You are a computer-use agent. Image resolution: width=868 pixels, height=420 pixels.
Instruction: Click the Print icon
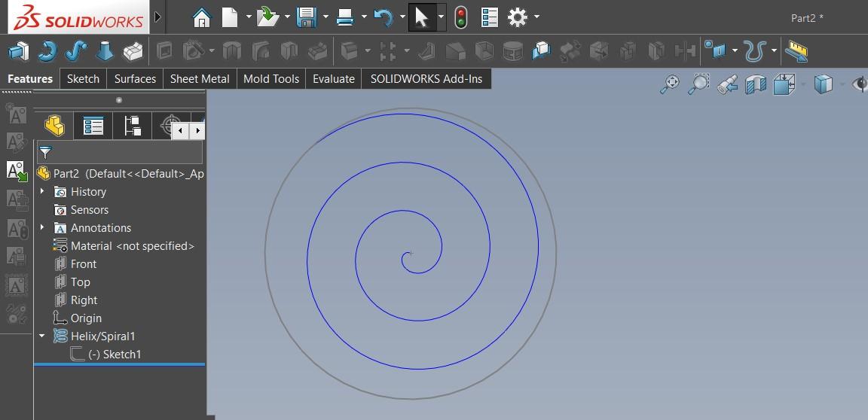[345, 17]
